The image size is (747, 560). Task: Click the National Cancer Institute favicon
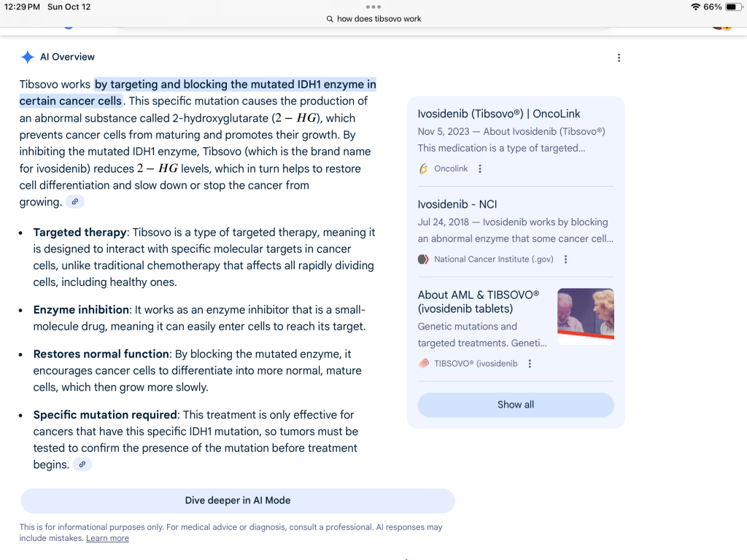point(423,259)
